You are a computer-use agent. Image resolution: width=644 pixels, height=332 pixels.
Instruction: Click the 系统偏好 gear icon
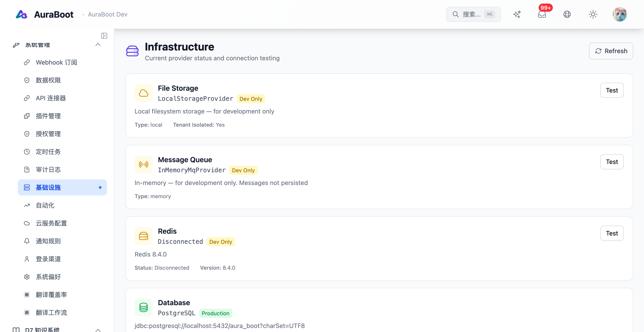point(27,277)
